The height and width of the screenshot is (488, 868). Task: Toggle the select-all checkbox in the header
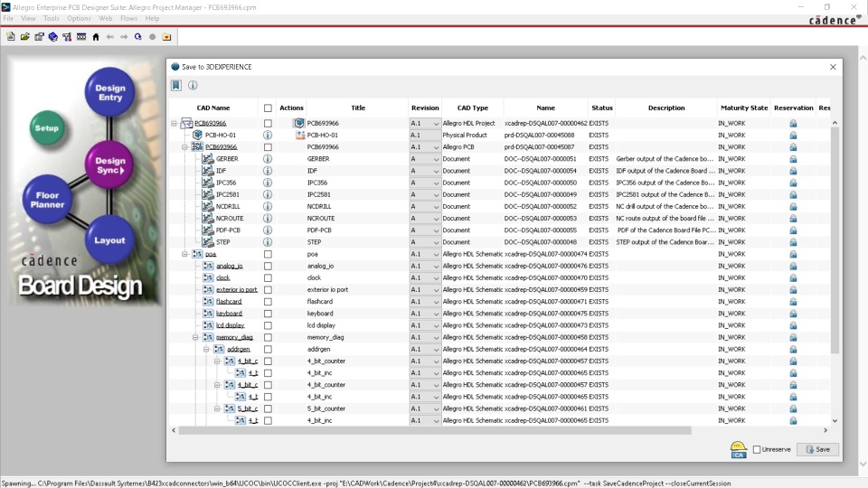(x=268, y=108)
